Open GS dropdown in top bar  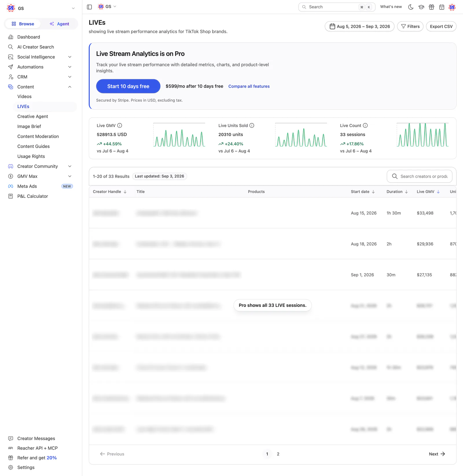[x=107, y=7]
